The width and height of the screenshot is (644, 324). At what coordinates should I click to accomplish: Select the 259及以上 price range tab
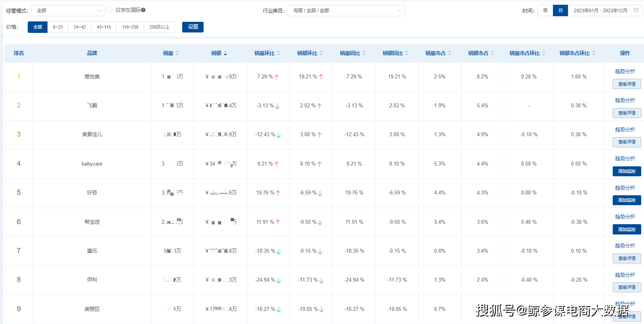click(x=159, y=27)
